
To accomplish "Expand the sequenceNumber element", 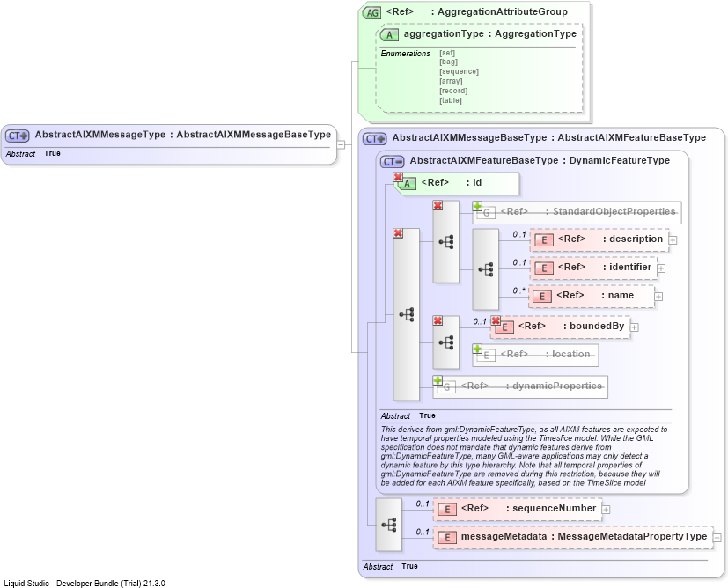I will coord(606,510).
